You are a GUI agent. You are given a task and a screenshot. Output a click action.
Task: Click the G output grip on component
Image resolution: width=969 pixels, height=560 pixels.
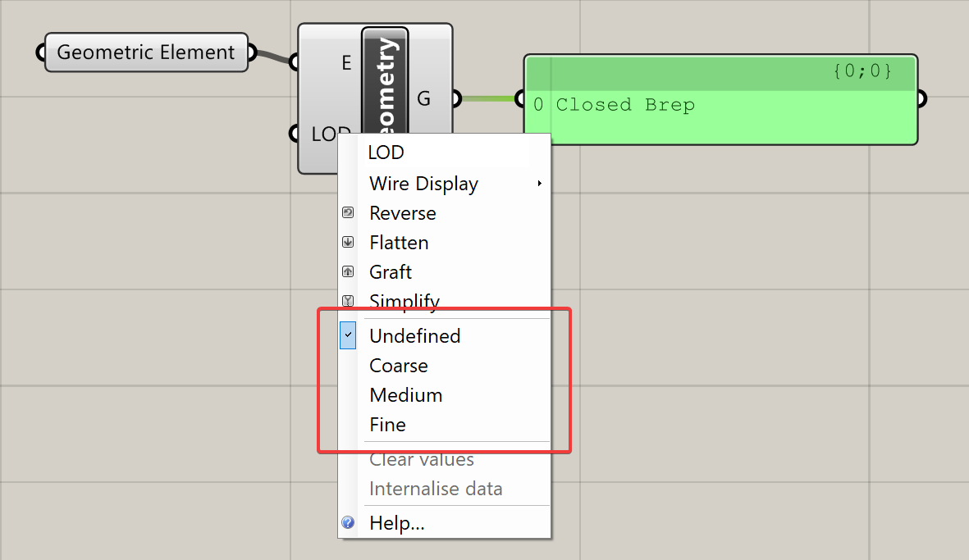tap(456, 99)
